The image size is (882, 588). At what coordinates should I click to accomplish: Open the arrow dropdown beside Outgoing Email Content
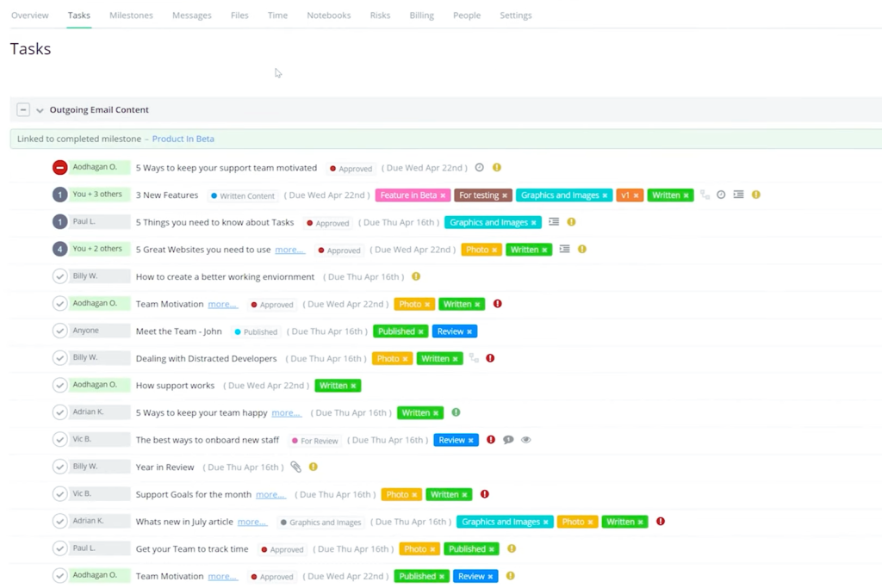point(40,110)
